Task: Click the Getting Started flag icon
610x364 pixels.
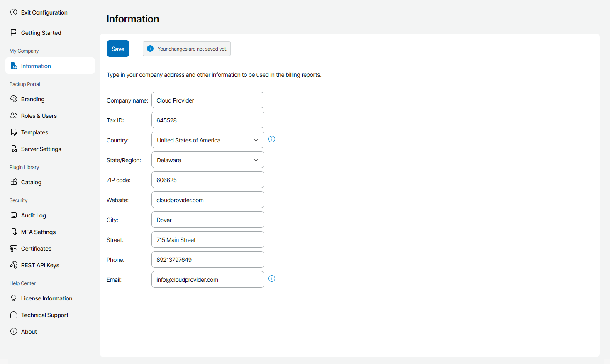Action: coord(14,32)
